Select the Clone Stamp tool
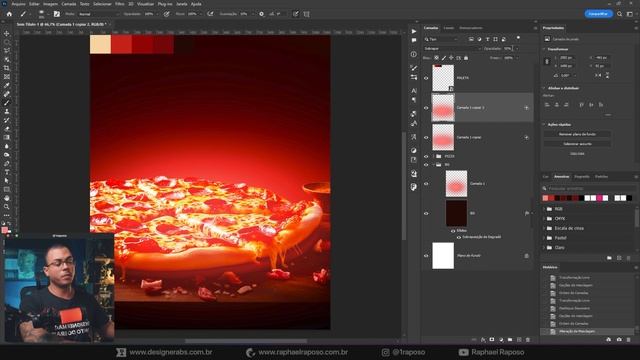 click(x=7, y=111)
